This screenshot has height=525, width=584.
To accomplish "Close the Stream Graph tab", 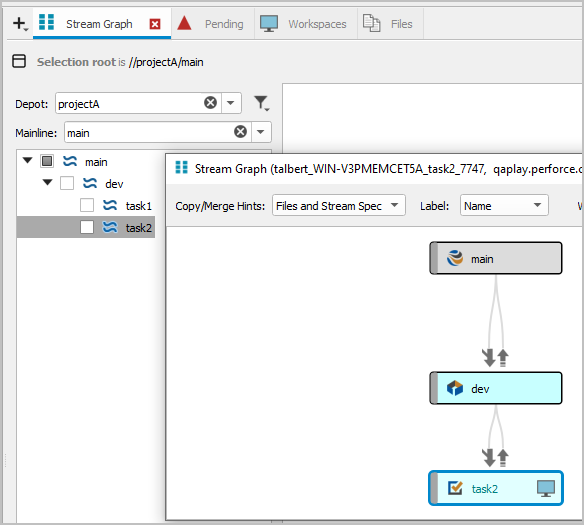I will (x=155, y=24).
